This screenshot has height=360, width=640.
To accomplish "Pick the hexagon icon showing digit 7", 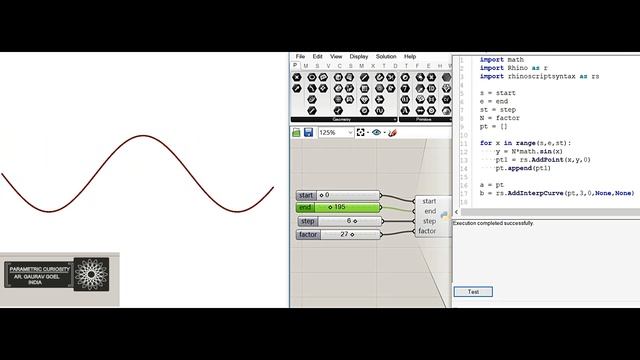I will tap(405, 88).
